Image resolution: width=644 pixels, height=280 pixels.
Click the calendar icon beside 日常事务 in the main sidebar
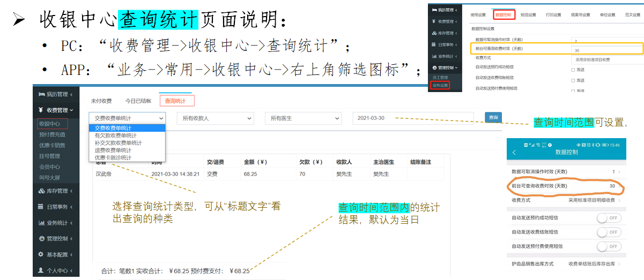click(x=41, y=207)
